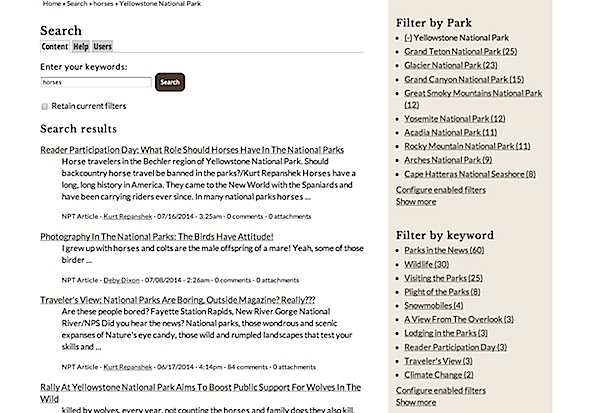Filter by Grand Teton National Park
This screenshot has height=413, width=600.
[461, 51]
